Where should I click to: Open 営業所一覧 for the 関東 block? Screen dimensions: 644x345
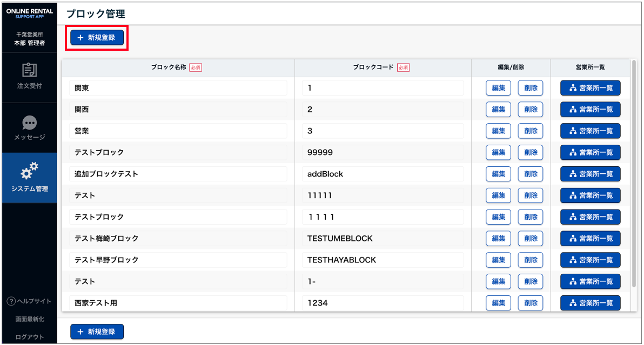[590, 88]
